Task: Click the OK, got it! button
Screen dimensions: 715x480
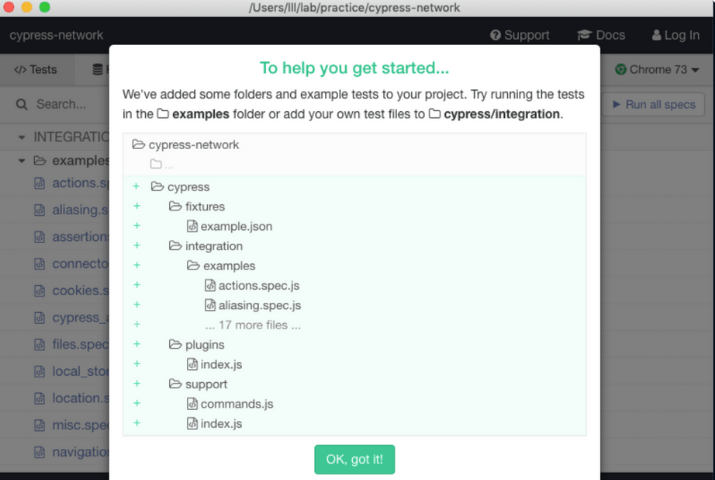Action: click(354, 460)
